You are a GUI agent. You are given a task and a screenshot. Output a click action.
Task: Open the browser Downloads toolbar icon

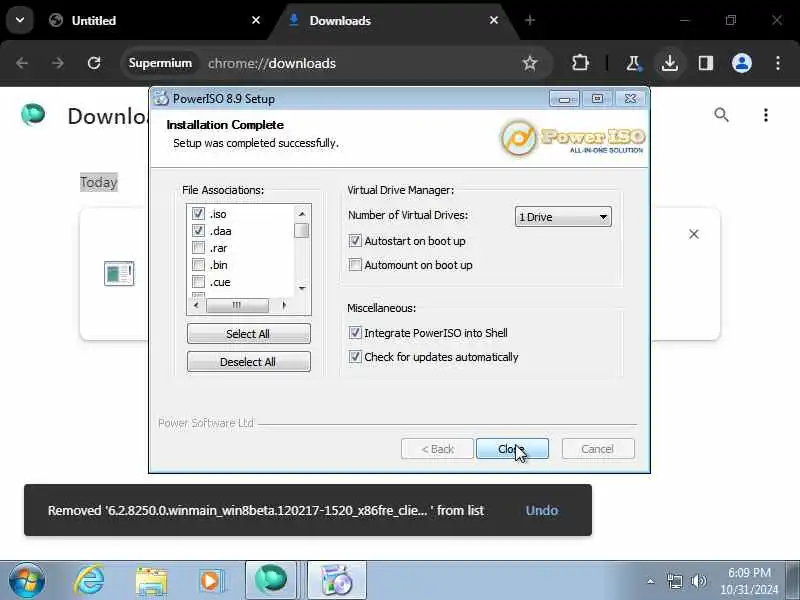click(x=669, y=63)
